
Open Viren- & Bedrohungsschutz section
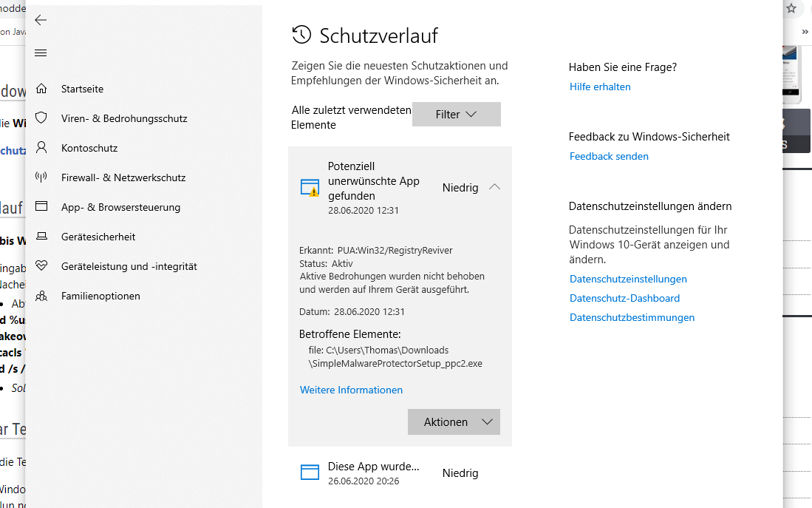coord(124,118)
